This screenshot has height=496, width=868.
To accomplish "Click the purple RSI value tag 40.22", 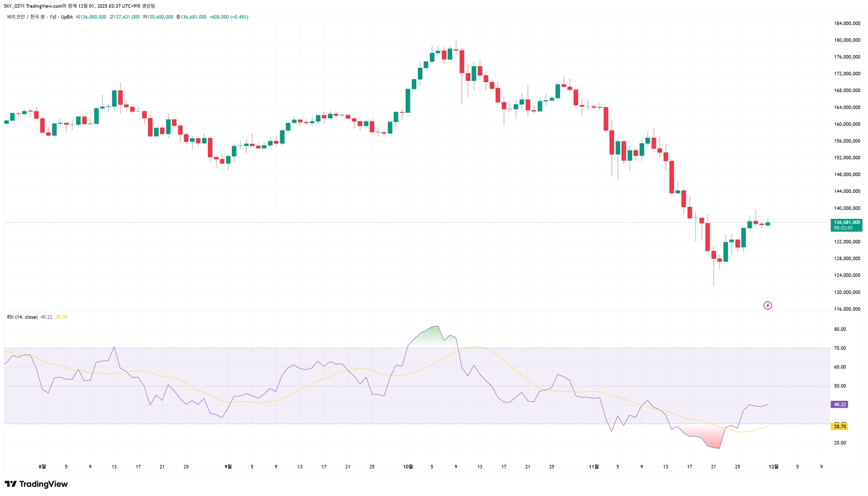I will click(840, 405).
